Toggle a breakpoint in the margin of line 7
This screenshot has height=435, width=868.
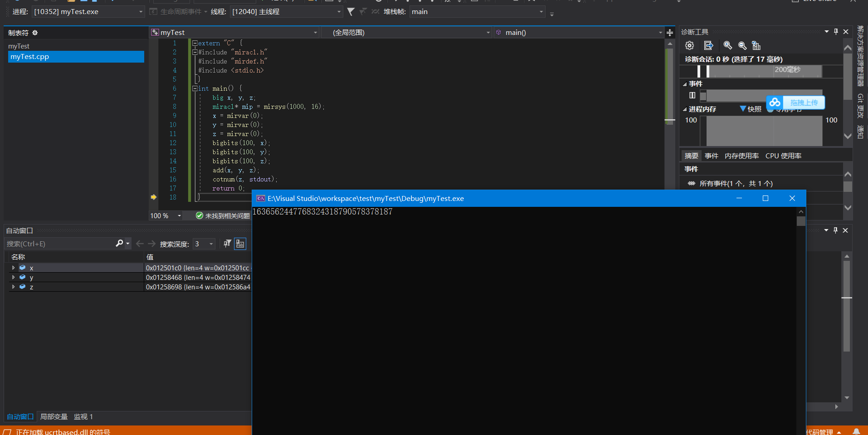coord(154,97)
